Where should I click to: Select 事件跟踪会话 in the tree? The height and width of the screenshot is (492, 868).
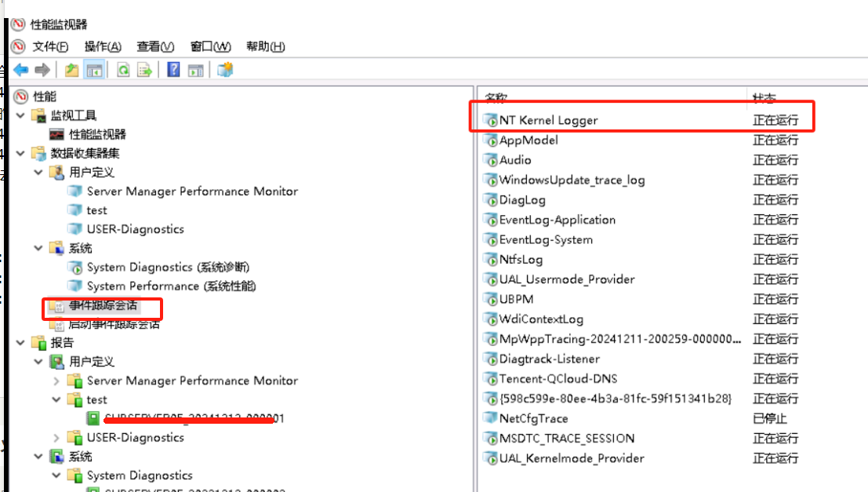click(x=102, y=305)
